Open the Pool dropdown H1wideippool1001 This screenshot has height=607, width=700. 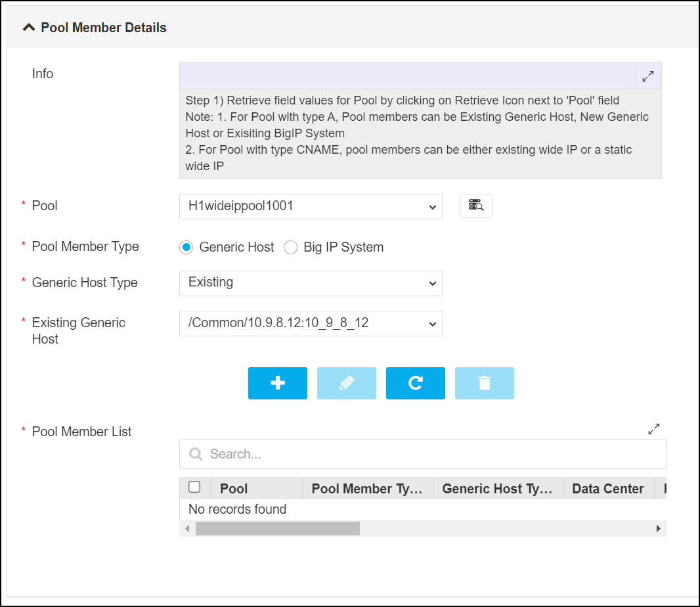[x=311, y=206]
